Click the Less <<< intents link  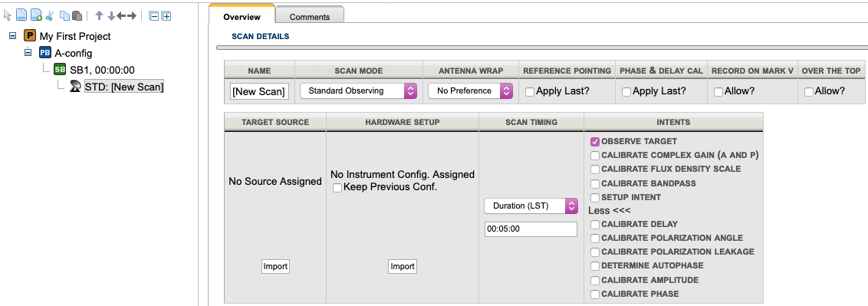click(610, 211)
